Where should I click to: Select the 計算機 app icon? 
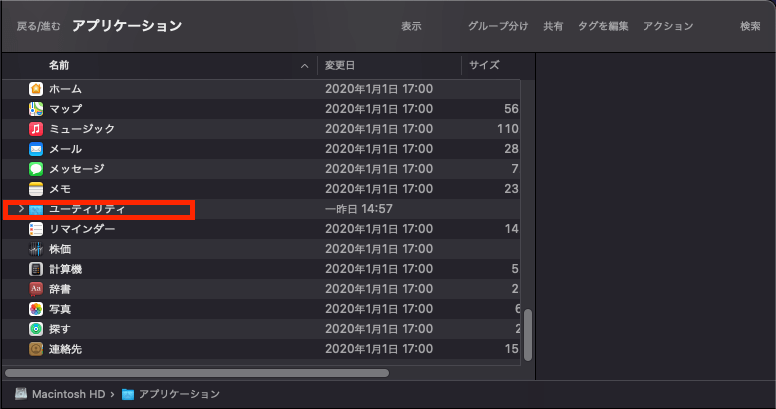pos(36,269)
